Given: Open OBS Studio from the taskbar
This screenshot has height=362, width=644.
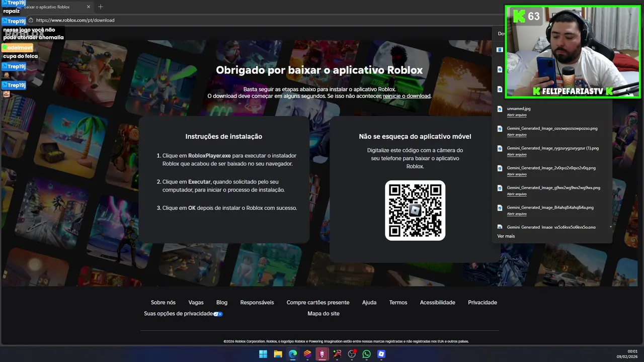Looking at the screenshot, I should point(352,354).
